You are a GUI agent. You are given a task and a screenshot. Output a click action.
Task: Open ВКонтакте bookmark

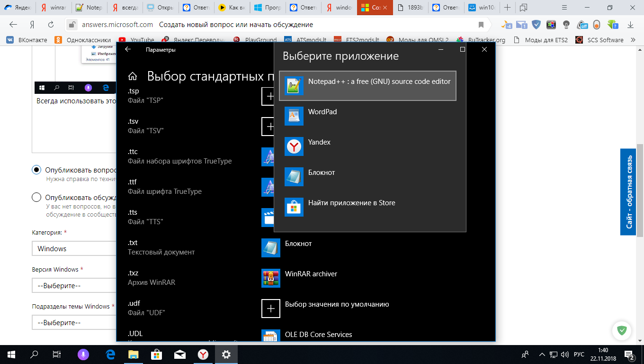[x=27, y=40]
